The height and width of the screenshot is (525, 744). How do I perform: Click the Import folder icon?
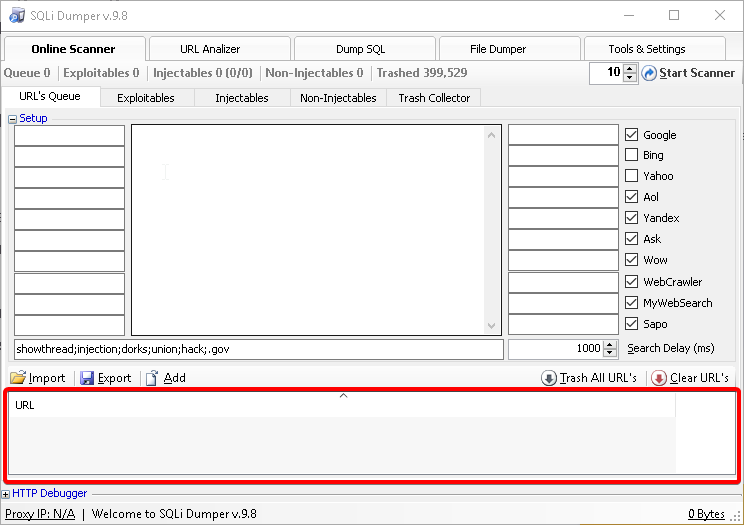tap(18, 378)
